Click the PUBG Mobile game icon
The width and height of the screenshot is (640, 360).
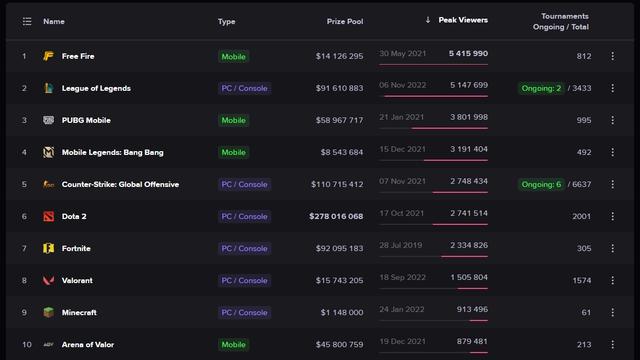pyautogui.click(x=48, y=120)
